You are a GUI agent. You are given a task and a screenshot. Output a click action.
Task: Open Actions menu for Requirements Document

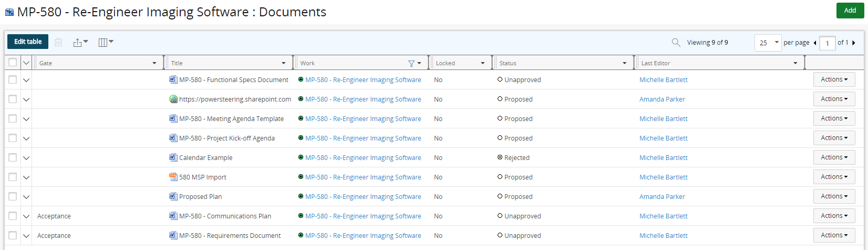coord(834,235)
